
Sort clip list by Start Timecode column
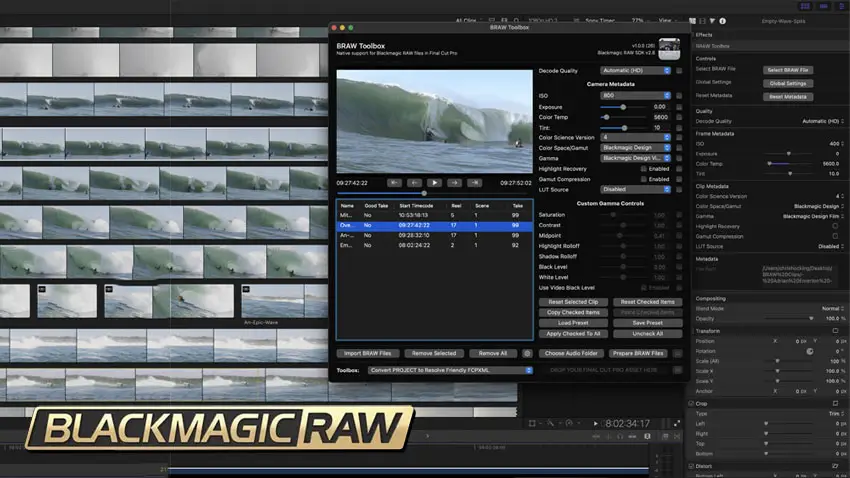[416, 206]
